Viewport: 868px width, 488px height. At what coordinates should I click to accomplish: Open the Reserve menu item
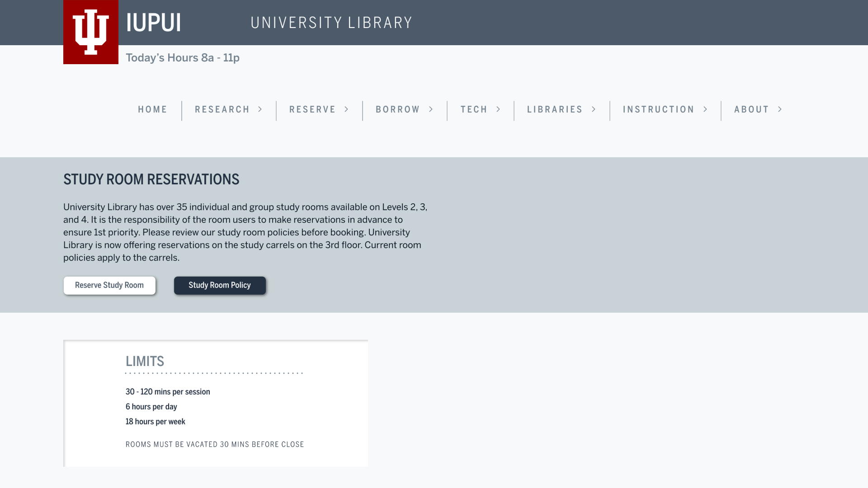[x=312, y=109]
